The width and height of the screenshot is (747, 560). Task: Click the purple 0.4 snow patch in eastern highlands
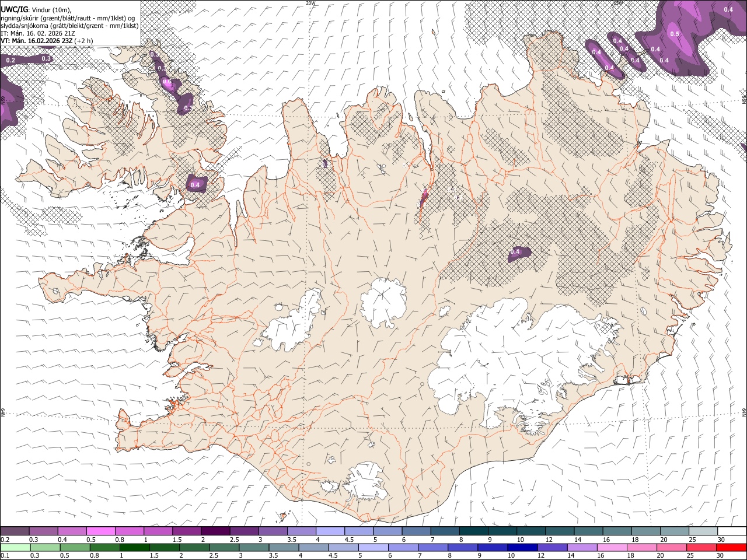519,253
